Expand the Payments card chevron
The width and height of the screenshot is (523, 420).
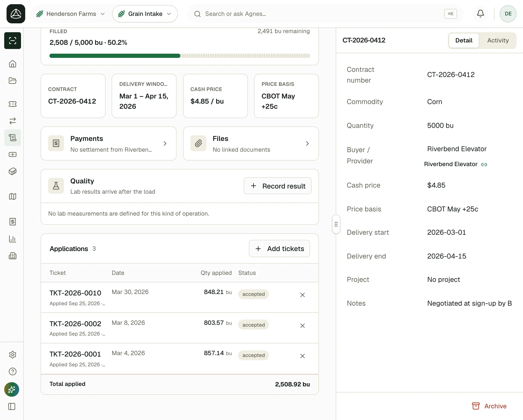point(165,143)
